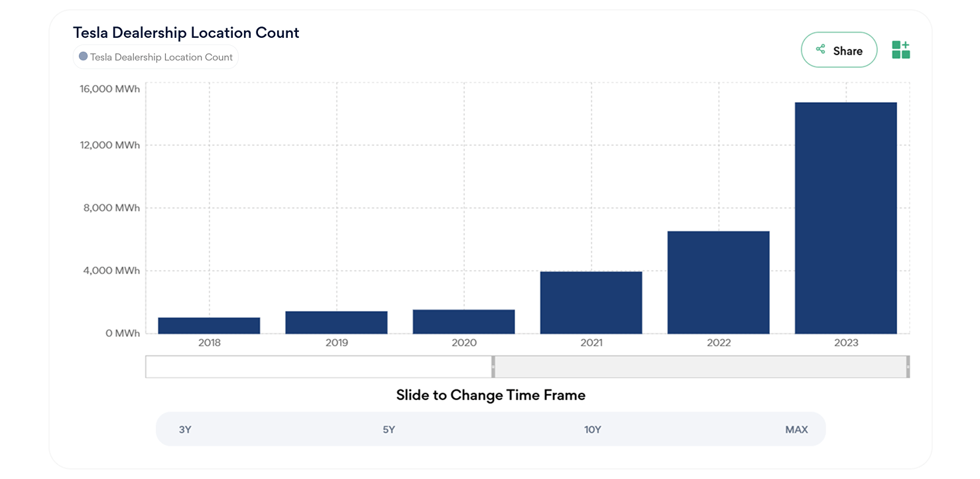Click the Share button
Image resolution: width=980 pixels, height=479 pixels.
(839, 50)
